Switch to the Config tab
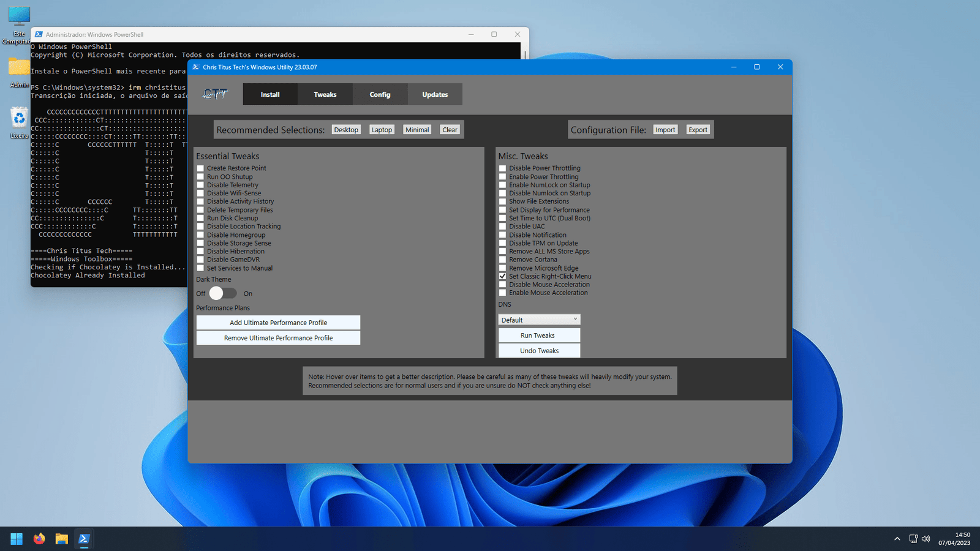Screen dimensions: 980x551 (380, 94)
